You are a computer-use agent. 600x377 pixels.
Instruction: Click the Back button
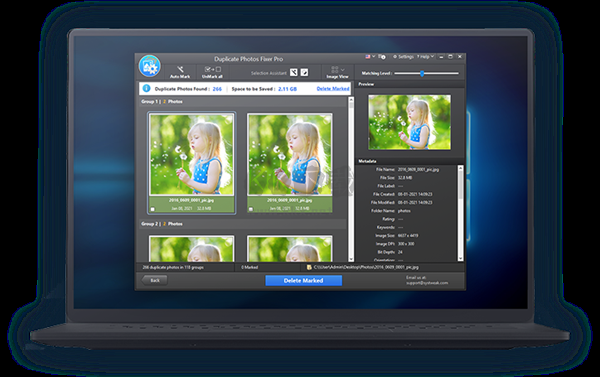tap(154, 280)
